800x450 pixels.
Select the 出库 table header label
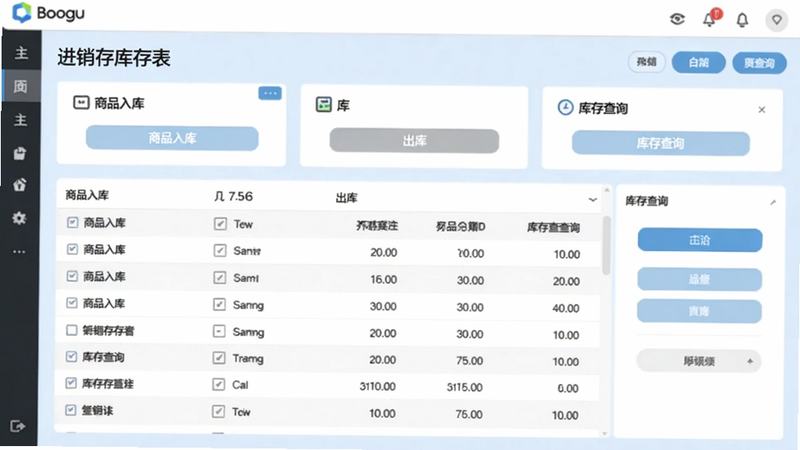point(346,197)
